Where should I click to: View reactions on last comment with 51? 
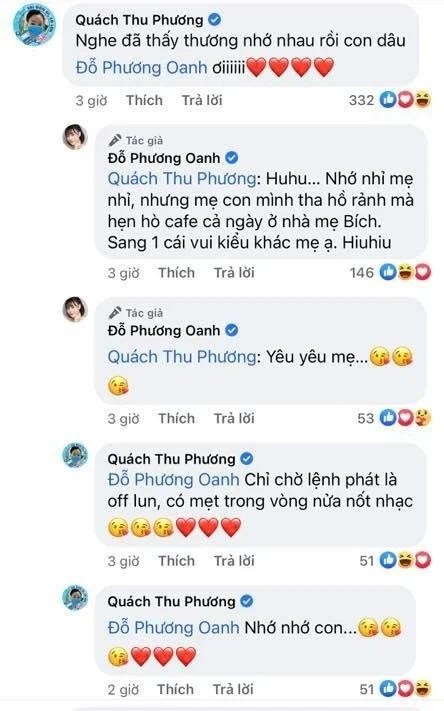pyautogui.click(x=405, y=689)
